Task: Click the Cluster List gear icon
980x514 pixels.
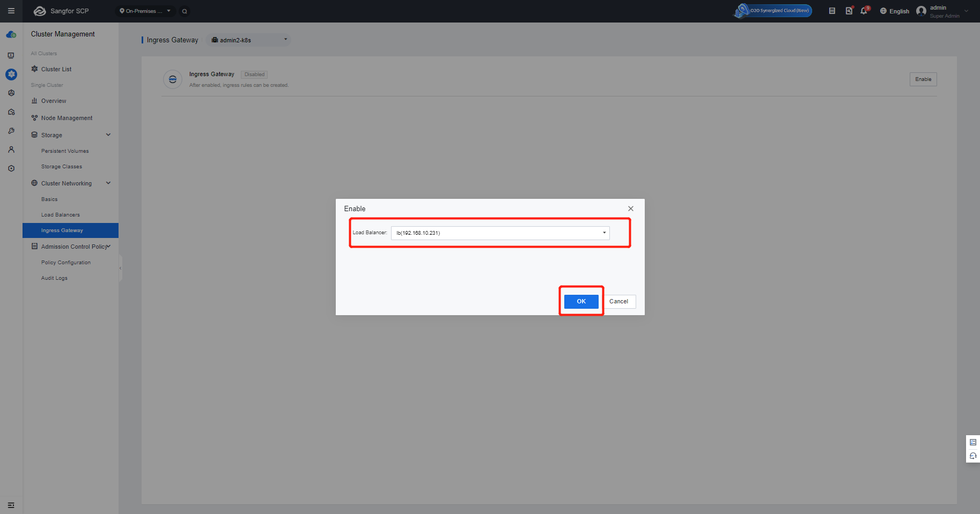Action: point(34,69)
